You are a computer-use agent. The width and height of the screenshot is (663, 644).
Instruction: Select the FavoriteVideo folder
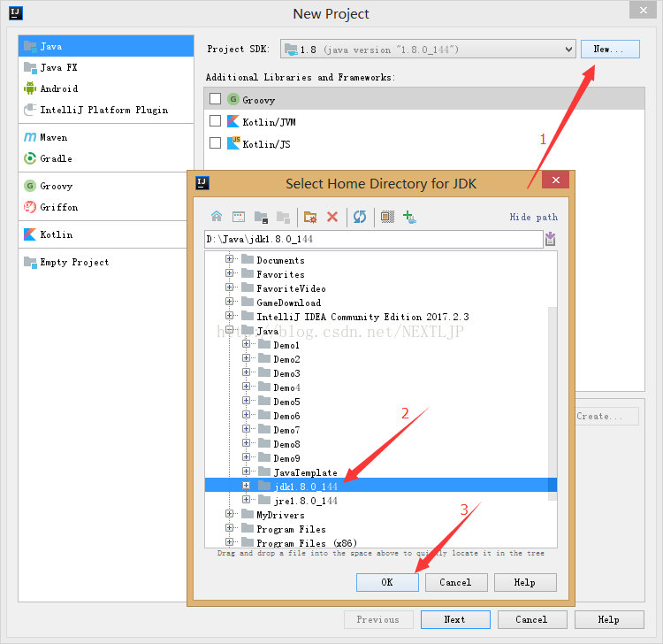(x=291, y=288)
